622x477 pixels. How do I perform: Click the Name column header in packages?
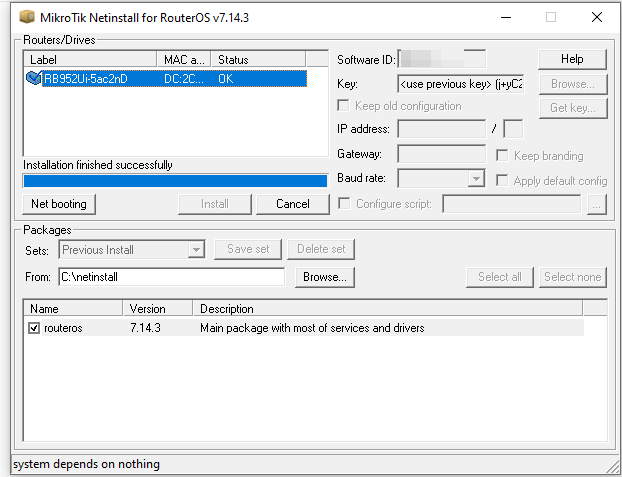pyautogui.click(x=73, y=308)
